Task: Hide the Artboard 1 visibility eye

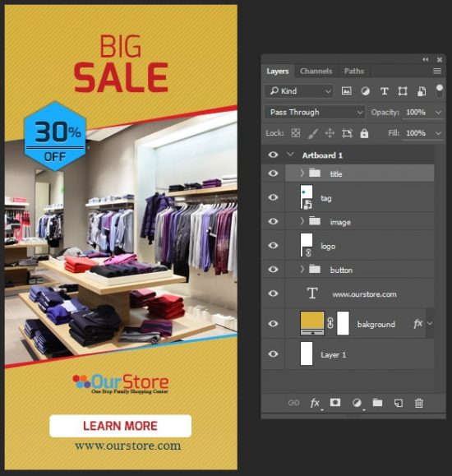Action: 273,155
